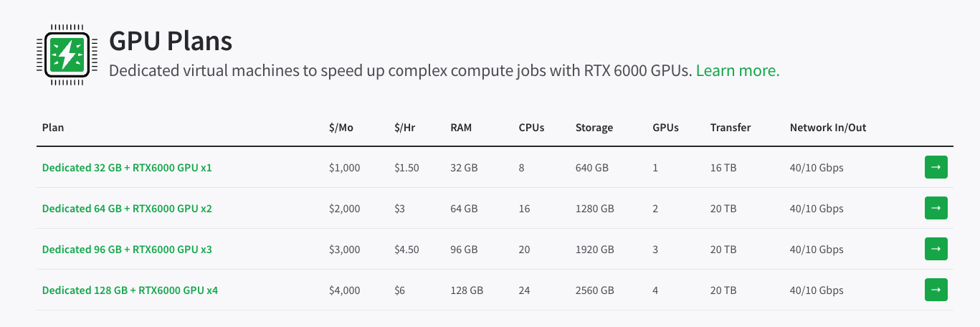Click arrow button for 32 GB plan
Image resolution: width=980 pixels, height=327 pixels.
(936, 167)
